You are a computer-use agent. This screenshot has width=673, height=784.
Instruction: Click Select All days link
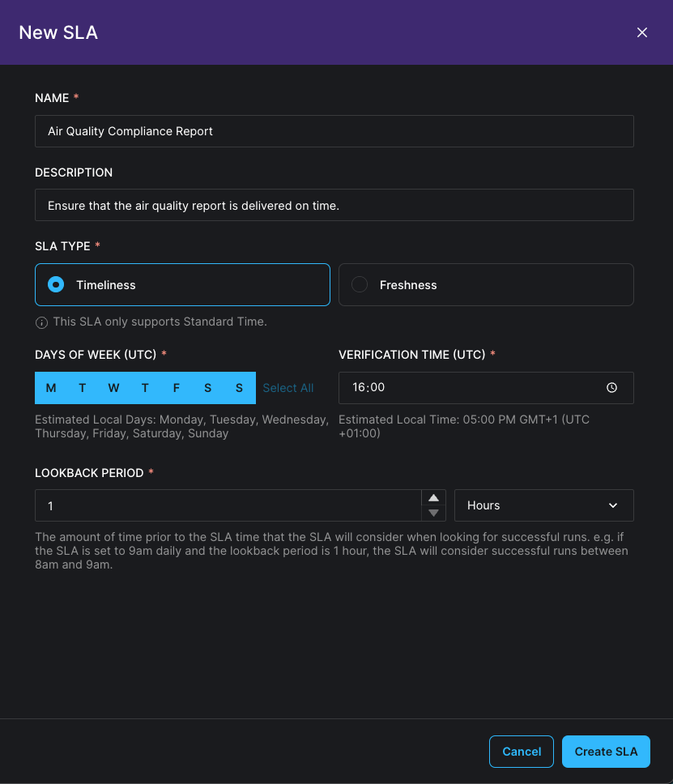point(288,388)
